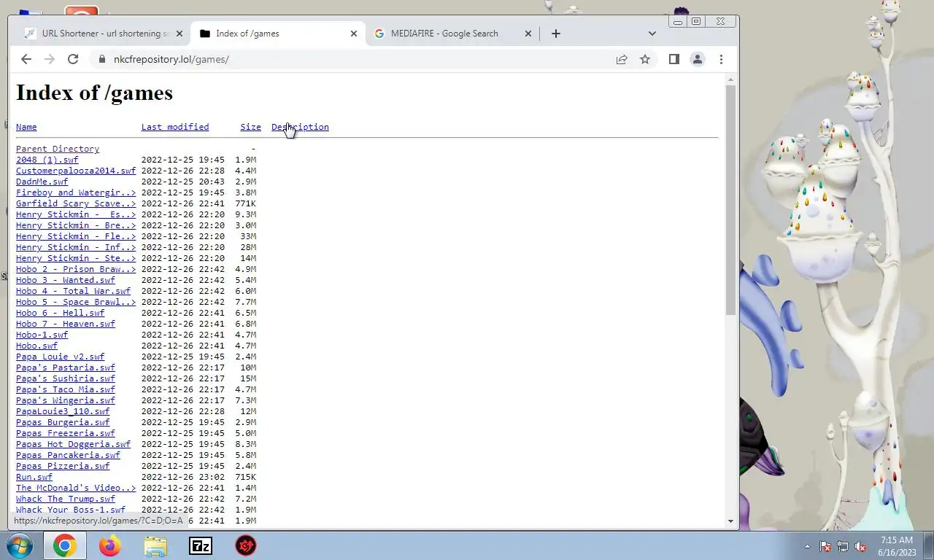Open Customerpalooza2014.swf
This screenshot has height=560, width=934.
76,171
